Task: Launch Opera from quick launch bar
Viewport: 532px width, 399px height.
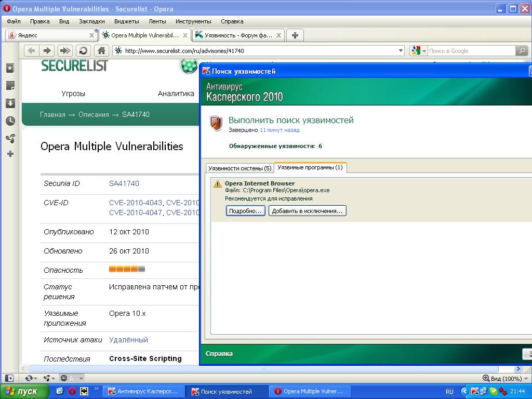Action: pyautogui.click(x=72, y=391)
